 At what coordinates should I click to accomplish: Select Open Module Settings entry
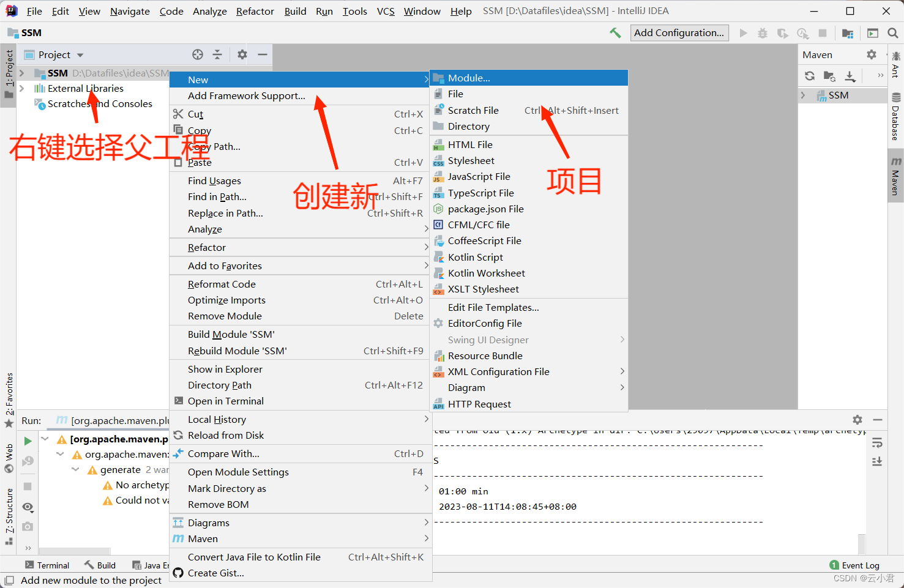[x=300, y=472]
